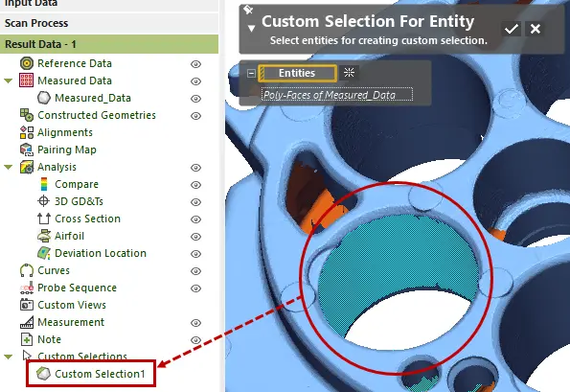Image resolution: width=570 pixels, height=392 pixels.
Task: Click the Analysis icon
Action: pyautogui.click(x=27, y=167)
